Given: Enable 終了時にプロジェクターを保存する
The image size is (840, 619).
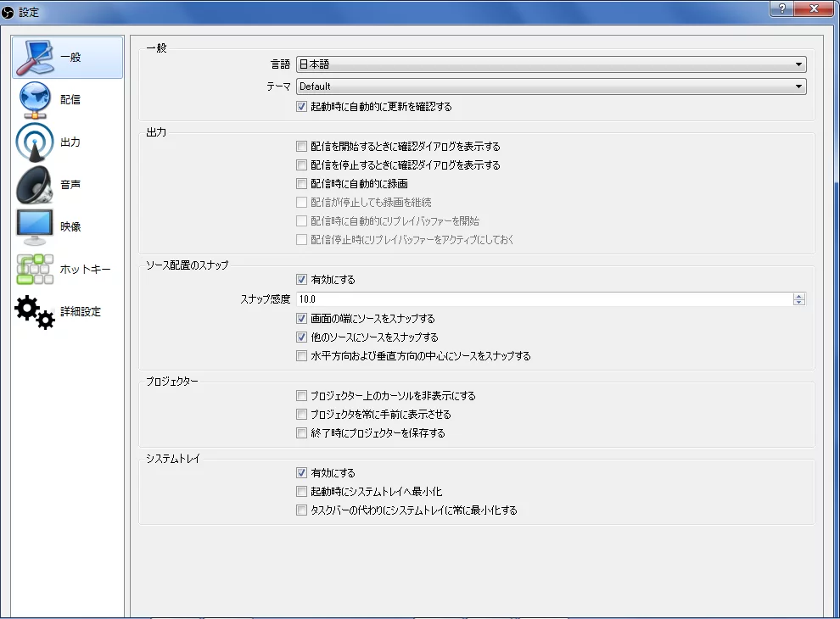Looking at the screenshot, I should coord(301,433).
